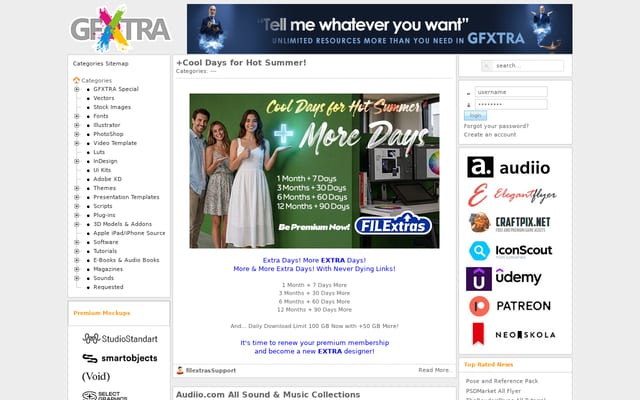
Task: Open the Patreon sponsor logo
Action: pos(510,306)
